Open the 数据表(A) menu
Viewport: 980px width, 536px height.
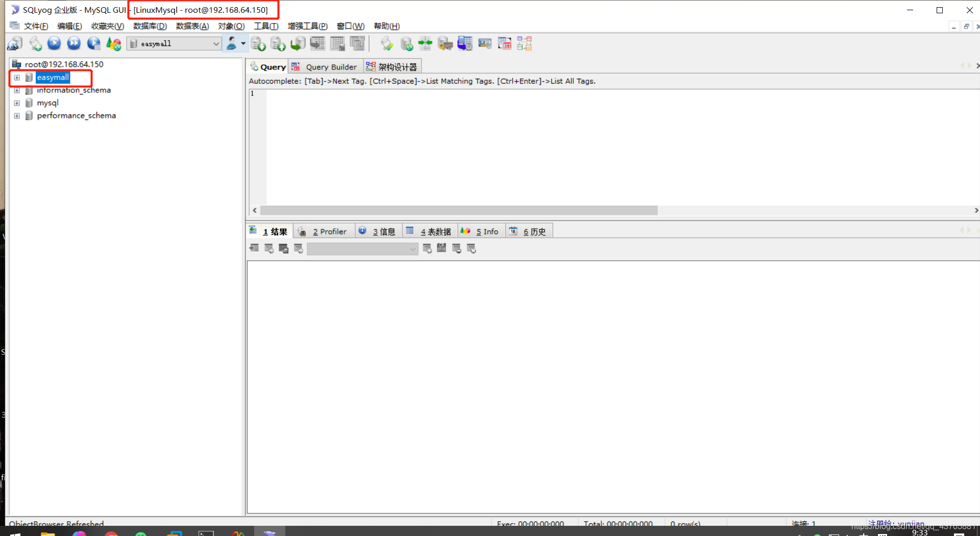pyautogui.click(x=192, y=26)
